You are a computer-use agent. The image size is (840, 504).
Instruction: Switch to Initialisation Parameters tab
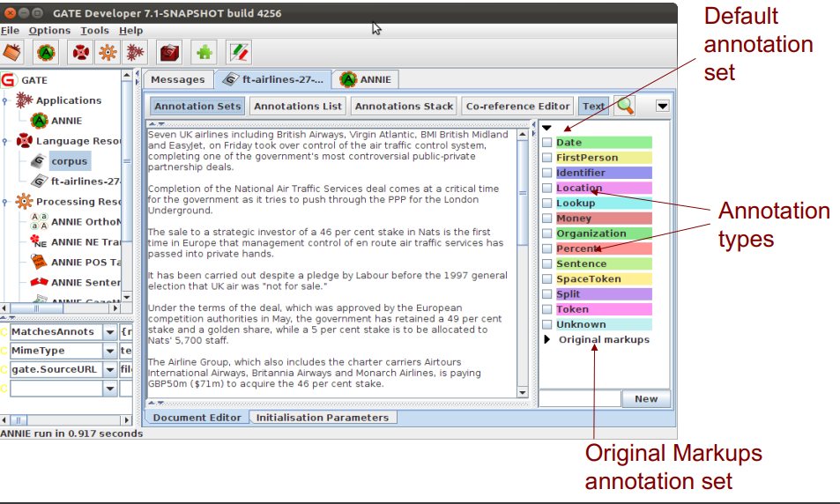[323, 418]
